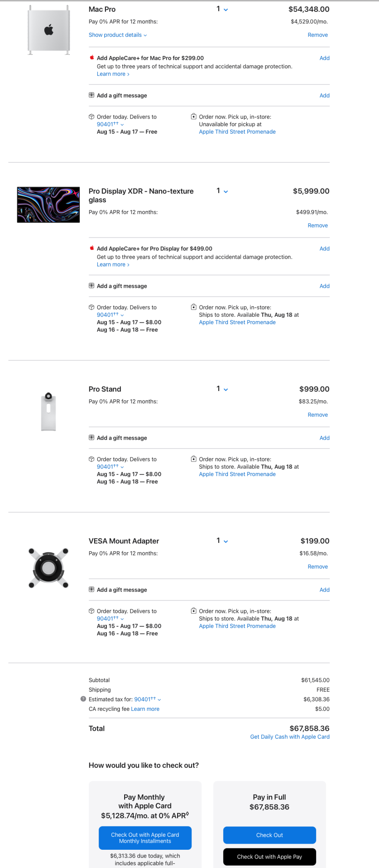Image resolution: width=379 pixels, height=868 pixels.
Task: Click the estimated tax help question icon
Action: pos(83,699)
